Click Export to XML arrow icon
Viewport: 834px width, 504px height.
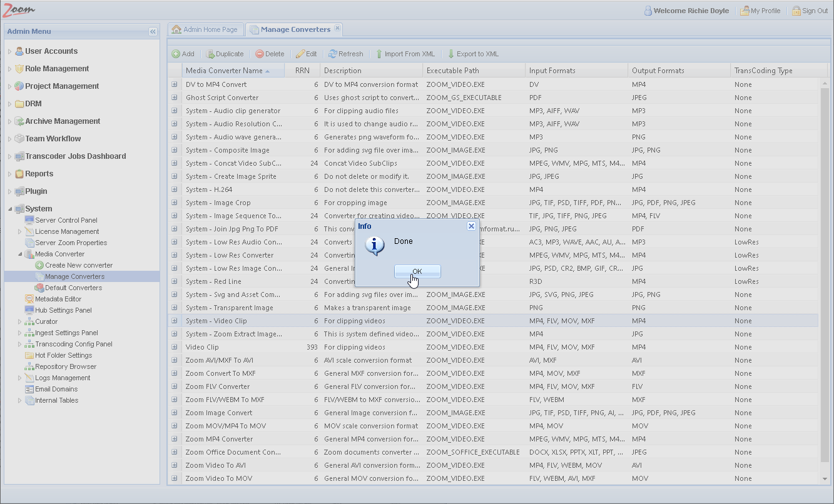[x=450, y=54]
